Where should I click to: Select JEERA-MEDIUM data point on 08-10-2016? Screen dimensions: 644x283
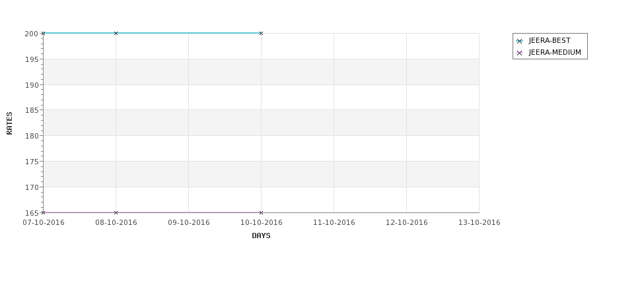pyautogui.click(x=116, y=212)
